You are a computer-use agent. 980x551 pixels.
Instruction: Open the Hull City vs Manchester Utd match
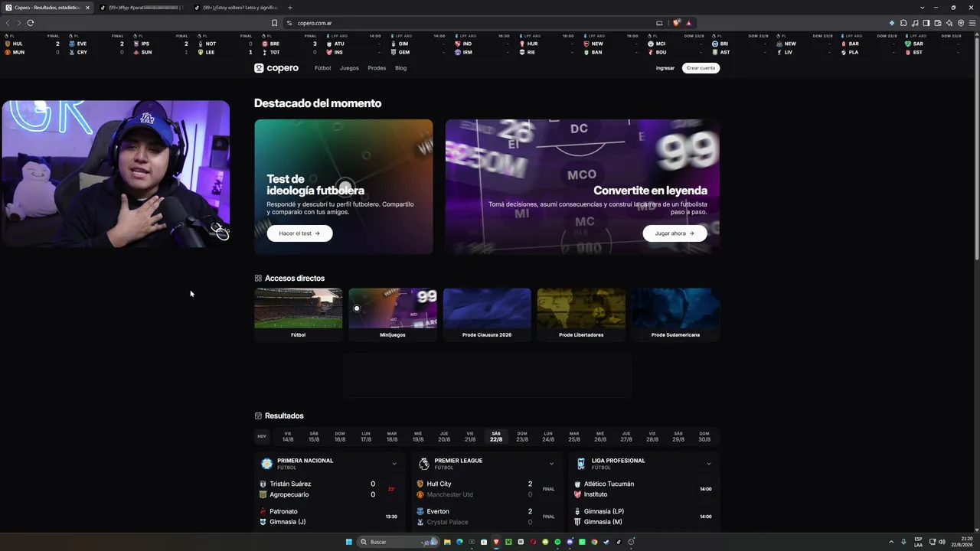click(x=487, y=489)
